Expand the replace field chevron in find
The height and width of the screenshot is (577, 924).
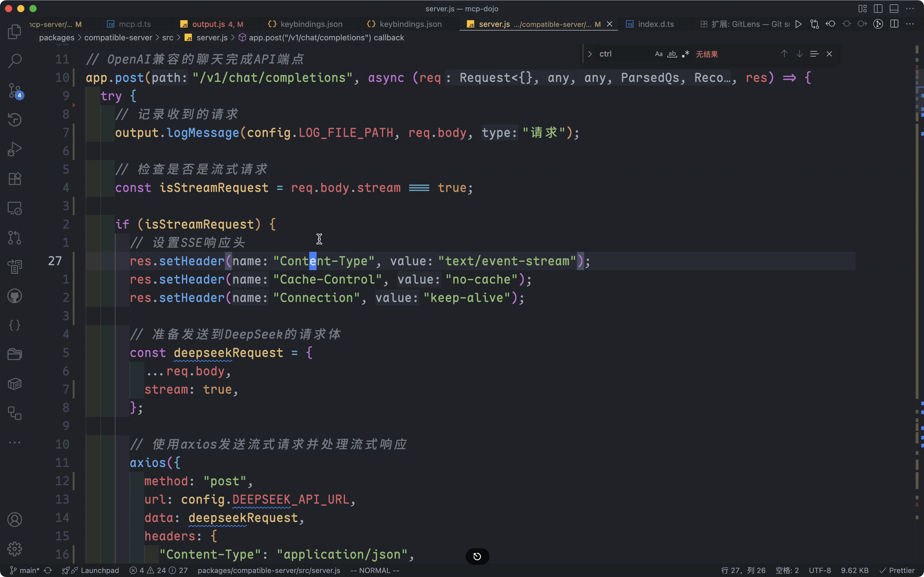click(x=590, y=54)
